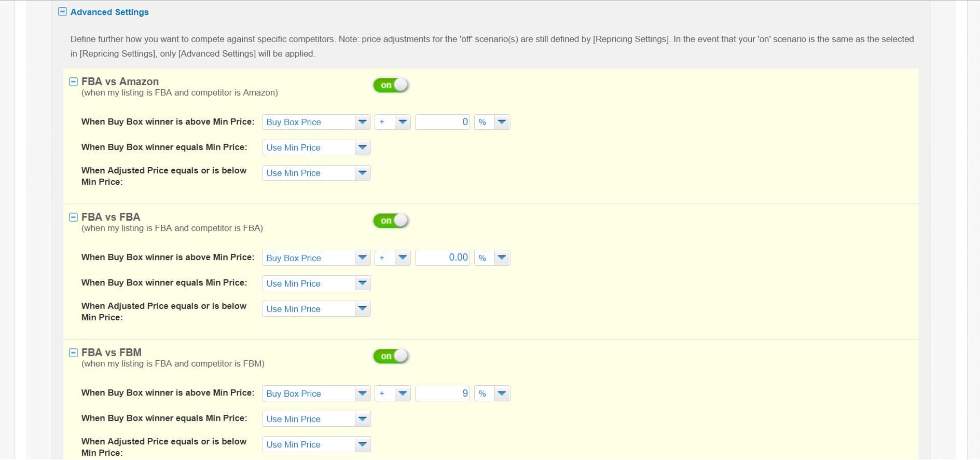Screen dimensions: 980x460
Task: Open percent unit dropdown under FBA vs FBA
Action: click(492, 258)
